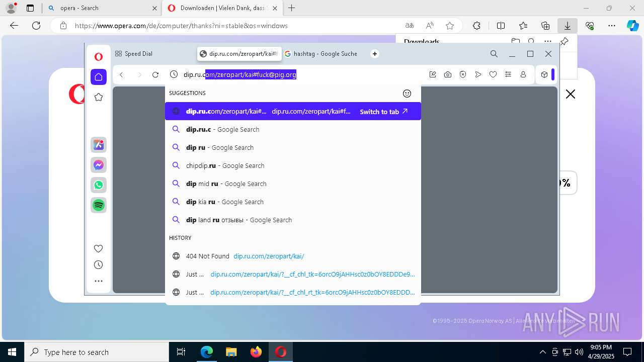Search tabs with Opera magnifier icon
The image size is (644, 362).
point(494,54)
